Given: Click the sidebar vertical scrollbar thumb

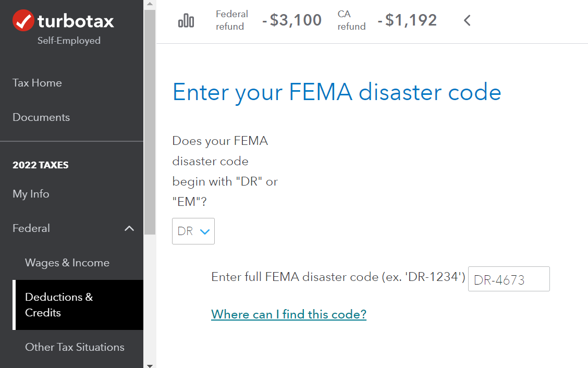Looking at the screenshot, I should [x=150, y=122].
